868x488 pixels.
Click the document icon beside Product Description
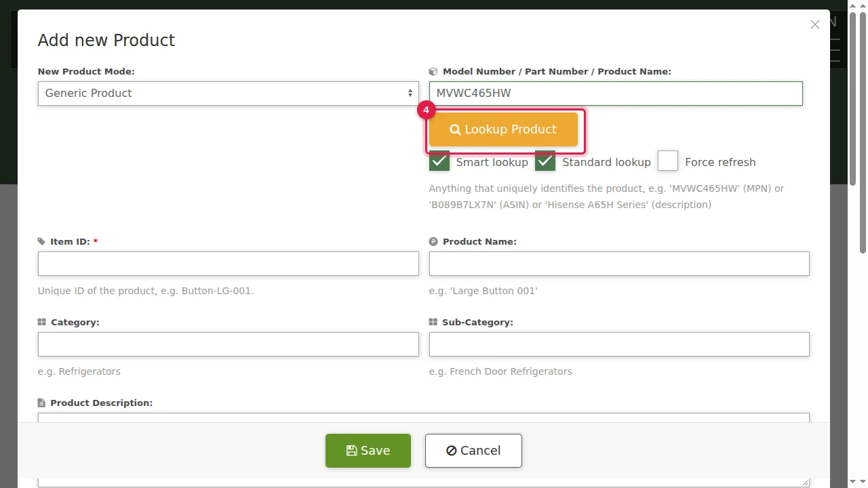41,403
